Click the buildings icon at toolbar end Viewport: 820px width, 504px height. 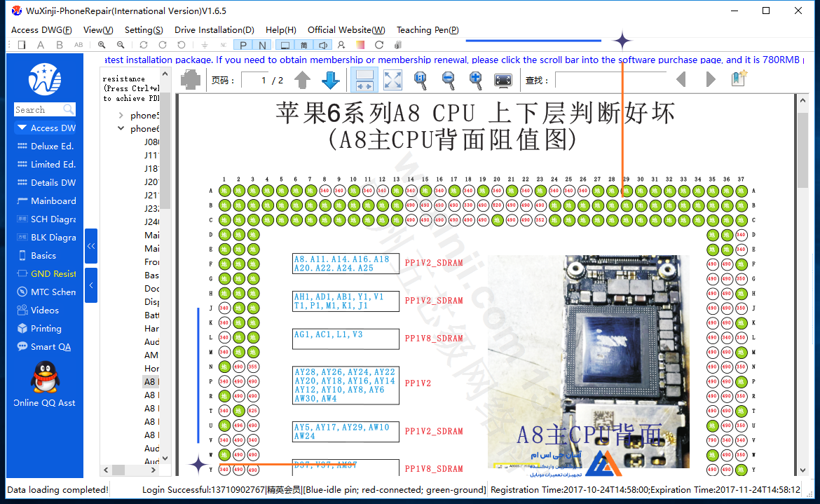tap(399, 45)
